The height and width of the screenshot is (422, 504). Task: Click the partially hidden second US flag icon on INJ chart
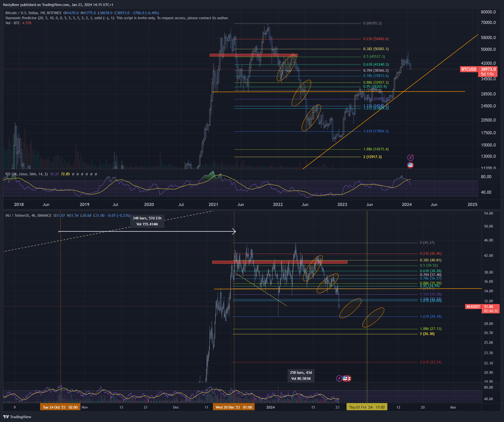[350, 378]
